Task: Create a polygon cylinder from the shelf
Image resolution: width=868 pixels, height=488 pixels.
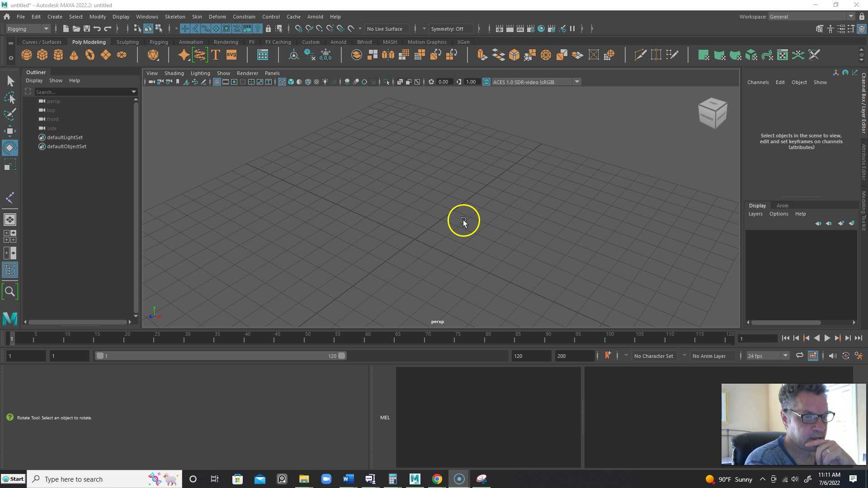Action: pyautogui.click(x=58, y=55)
